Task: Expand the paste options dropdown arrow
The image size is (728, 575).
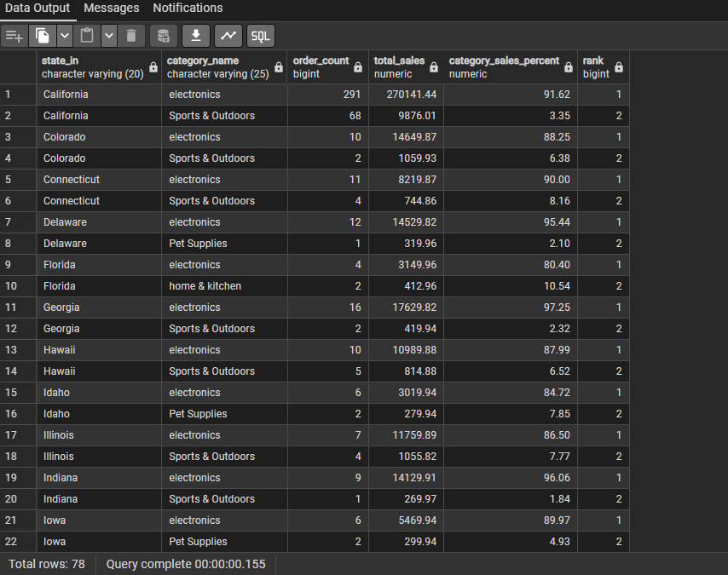Action: click(x=108, y=36)
